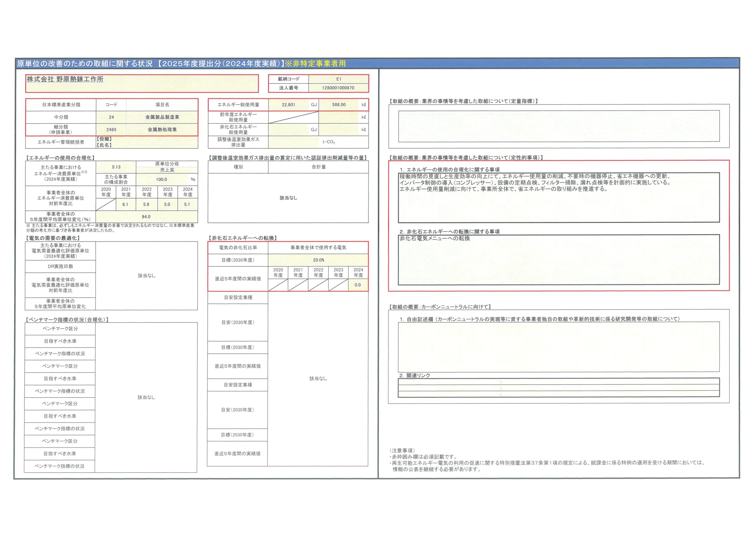Viewport: 756px width, 534px height.
Task: Select the first 関連リンク row
Action: click(x=558, y=382)
